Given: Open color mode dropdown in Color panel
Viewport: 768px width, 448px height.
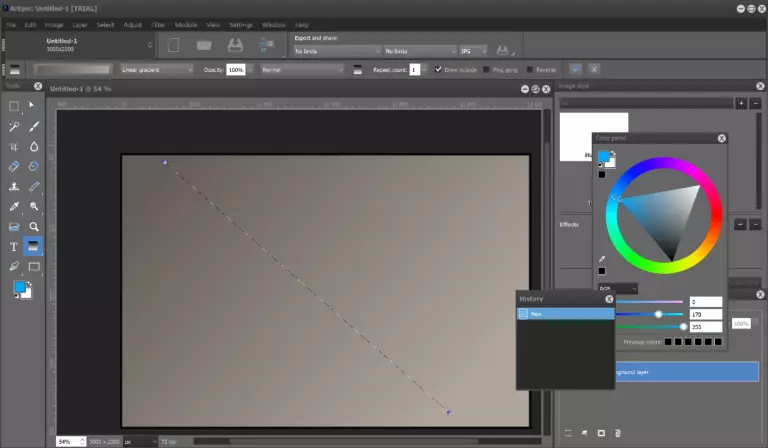Looking at the screenshot, I should coord(618,288).
